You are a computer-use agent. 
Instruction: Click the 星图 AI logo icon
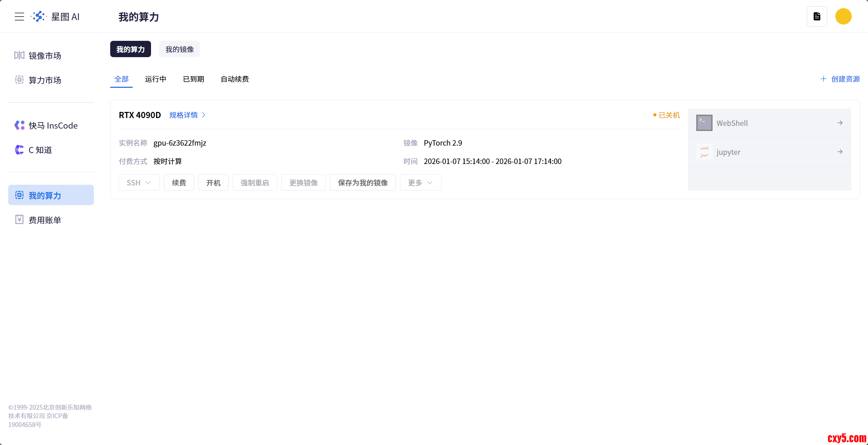point(39,16)
